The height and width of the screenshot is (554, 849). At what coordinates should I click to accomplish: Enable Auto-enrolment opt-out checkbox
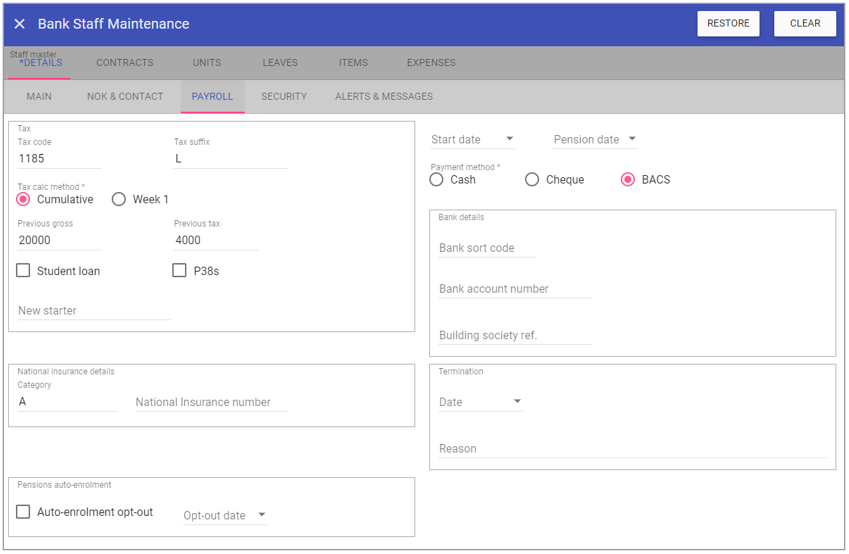coord(23,512)
